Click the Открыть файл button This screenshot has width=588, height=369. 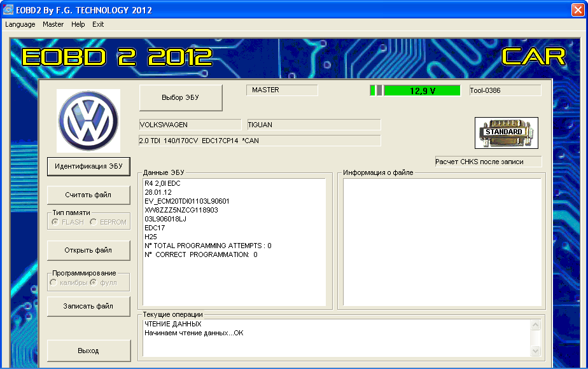coord(88,250)
